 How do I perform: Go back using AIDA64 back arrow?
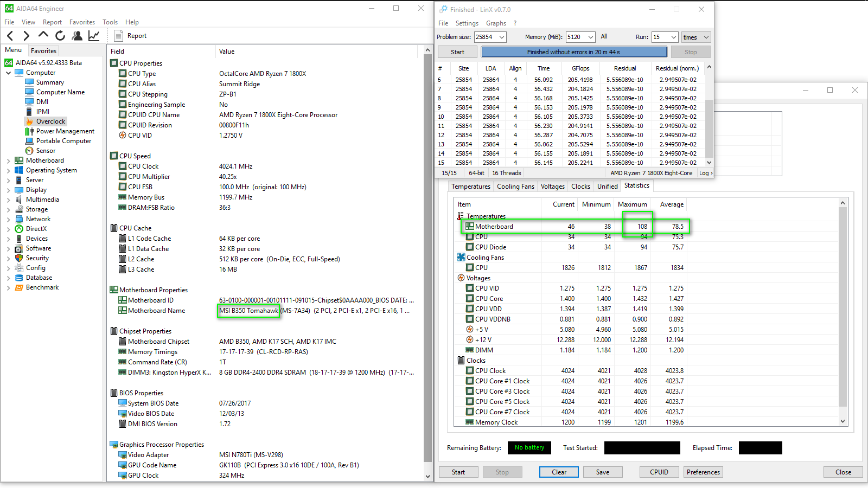10,36
